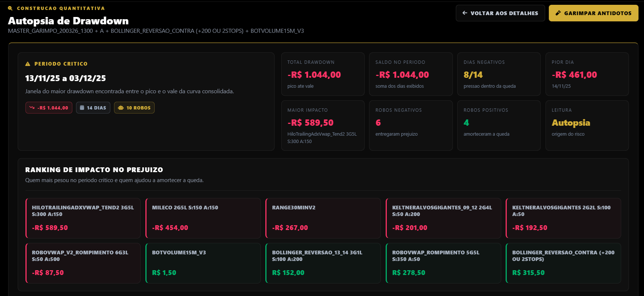Image resolution: width=644 pixels, height=296 pixels.
Task: Select the 10 Robos badge
Action: point(134,108)
